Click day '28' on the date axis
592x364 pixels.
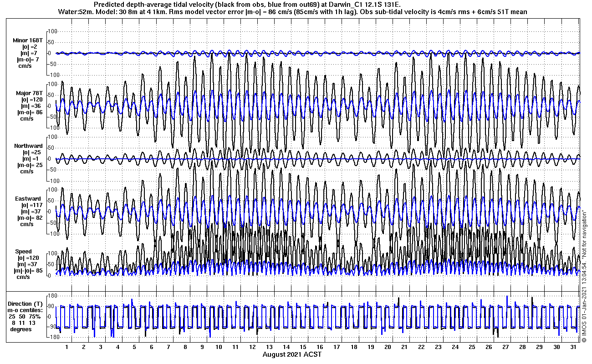(x=522, y=347)
